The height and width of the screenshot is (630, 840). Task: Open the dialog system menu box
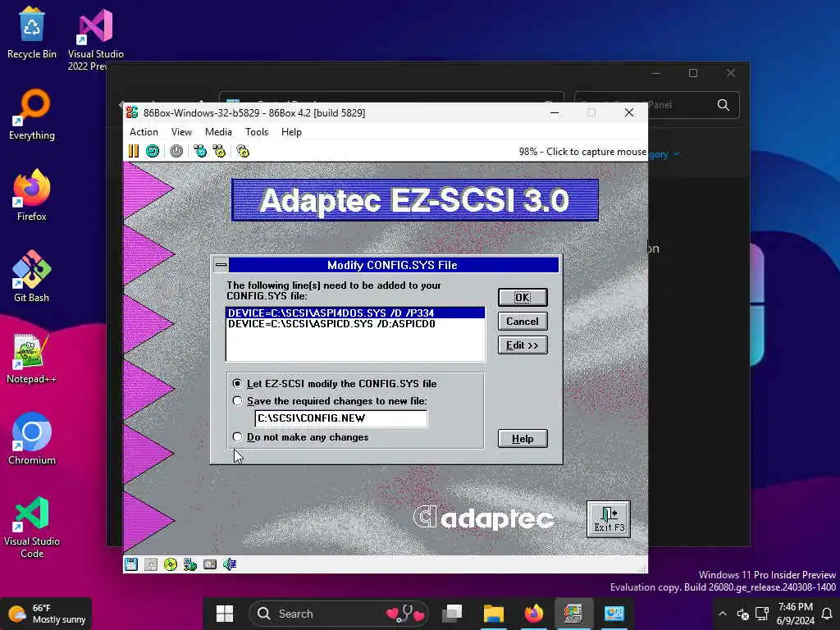pos(221,265)
